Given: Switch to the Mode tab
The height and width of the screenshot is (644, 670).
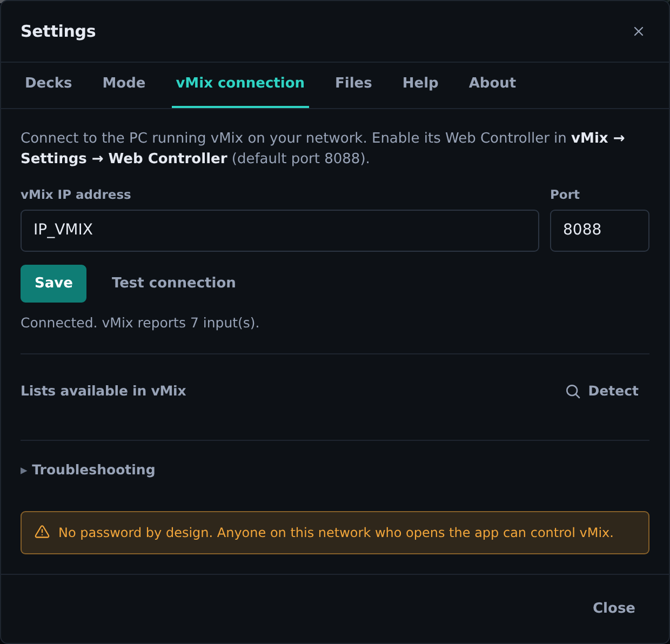Looking at the screenshot, I should [x=124, y=83].
